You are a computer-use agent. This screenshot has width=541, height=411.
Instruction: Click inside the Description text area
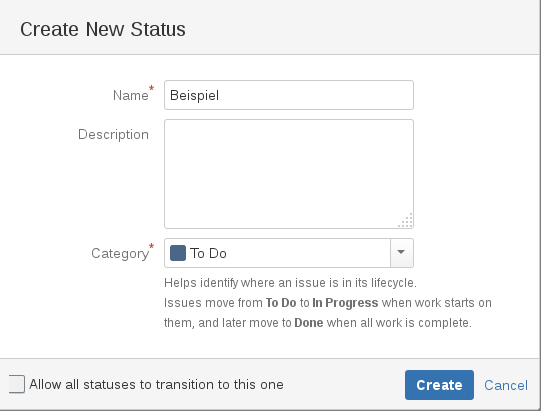289,174
